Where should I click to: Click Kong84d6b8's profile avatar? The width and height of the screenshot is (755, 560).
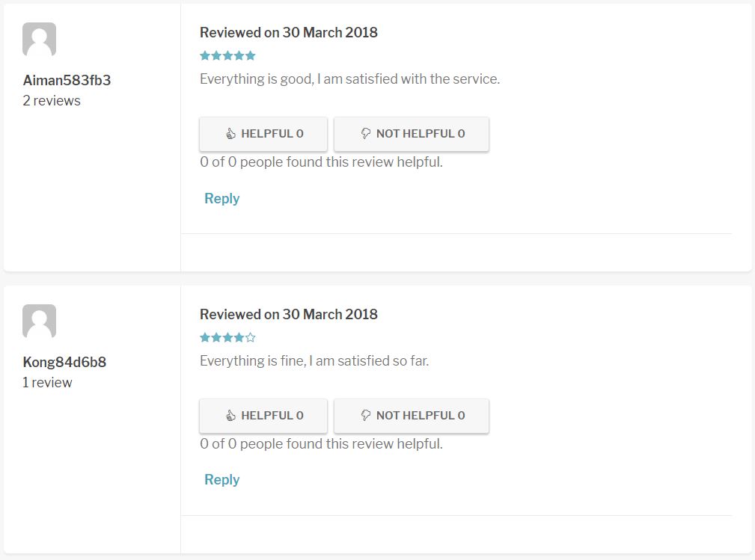point(40,321)
